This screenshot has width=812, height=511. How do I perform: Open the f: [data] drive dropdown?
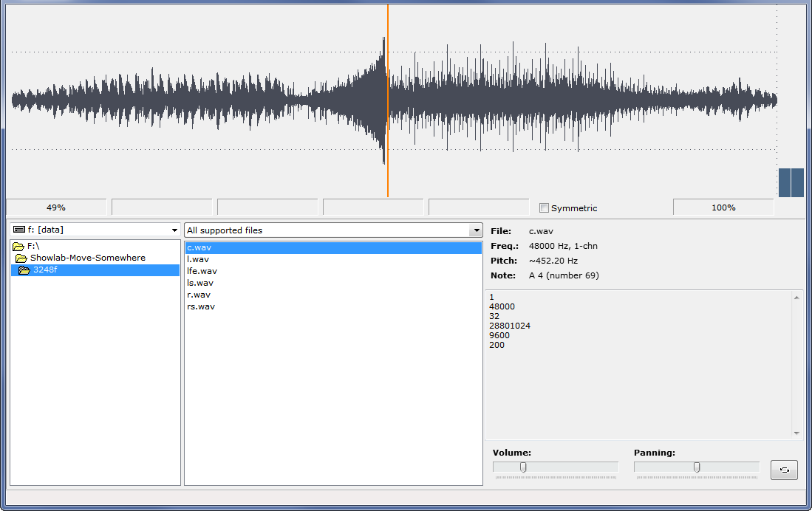click(174, 230)
